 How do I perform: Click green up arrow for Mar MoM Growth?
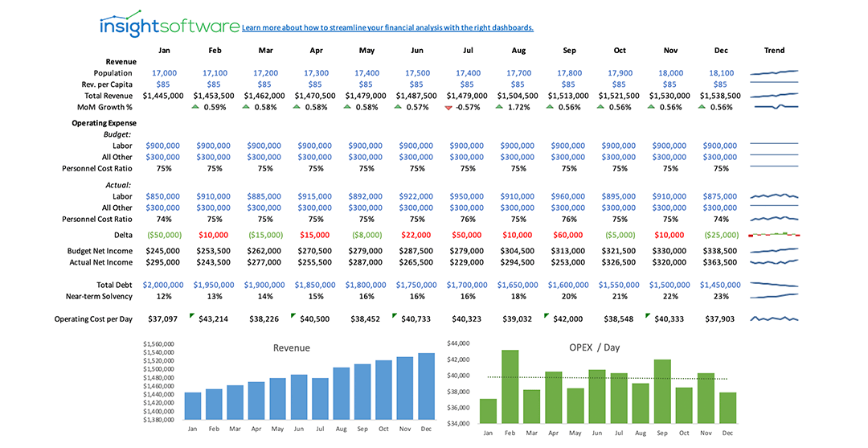click(246, 106)
